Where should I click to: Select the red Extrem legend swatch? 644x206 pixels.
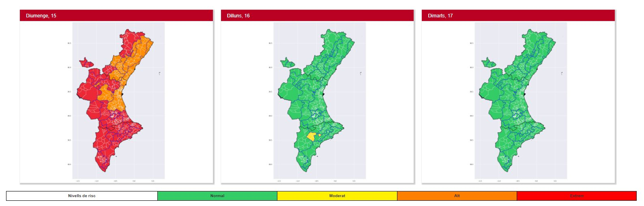[x=577, y=196]
